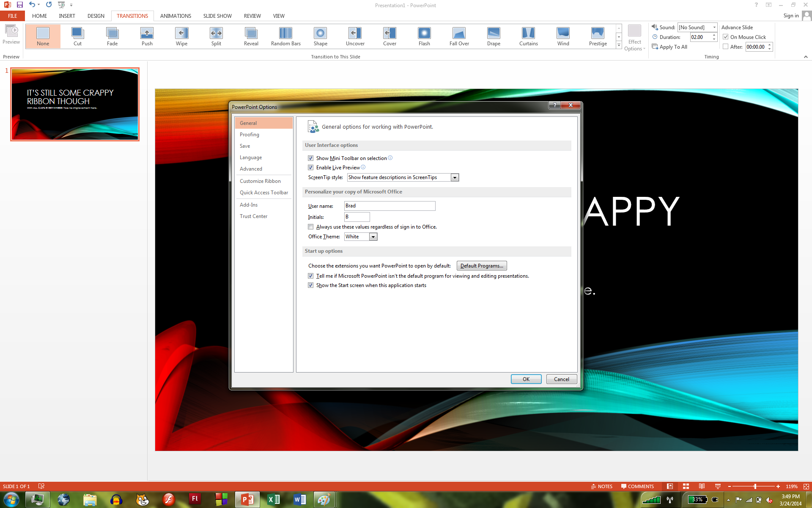Click the Preview transition icon
The image size is (812, 508).
(11, 34)
